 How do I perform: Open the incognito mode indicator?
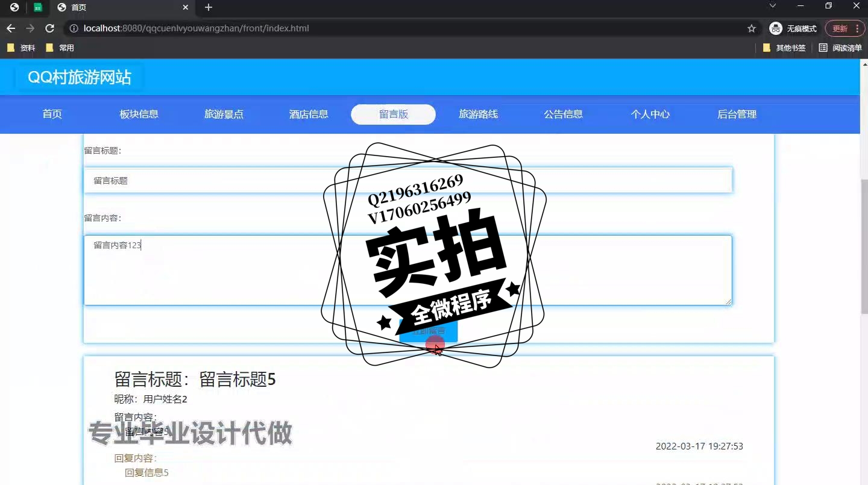(x=793, y=28)
